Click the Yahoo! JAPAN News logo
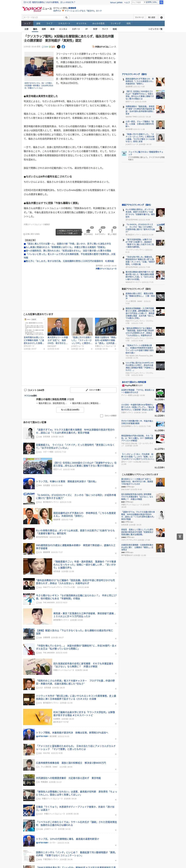The height and width of the screenshot is (868, 186). point(37,9)
